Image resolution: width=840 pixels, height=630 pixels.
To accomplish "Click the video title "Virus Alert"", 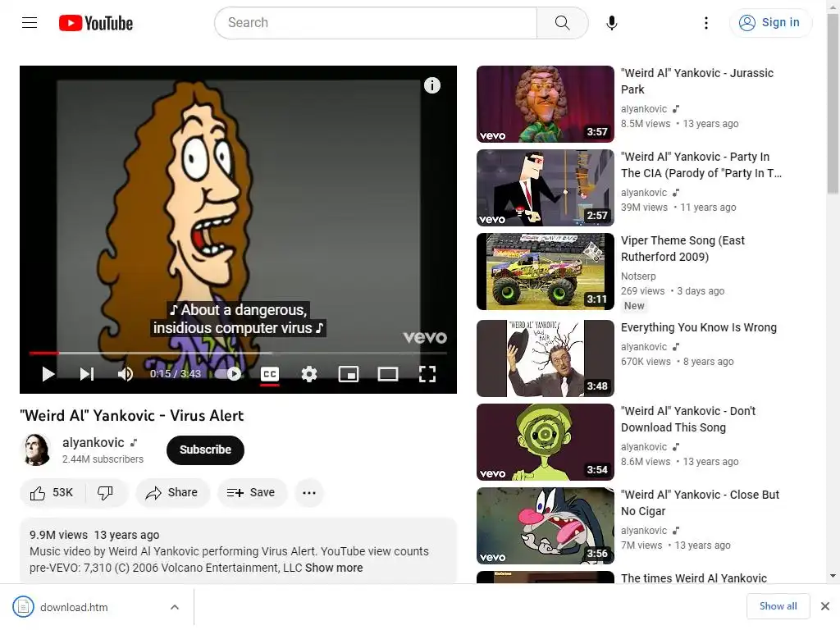I will pos(134,416).
